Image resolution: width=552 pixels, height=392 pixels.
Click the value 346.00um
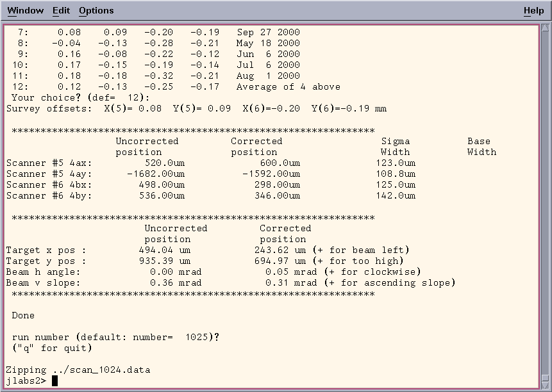(x=277, y=196)
